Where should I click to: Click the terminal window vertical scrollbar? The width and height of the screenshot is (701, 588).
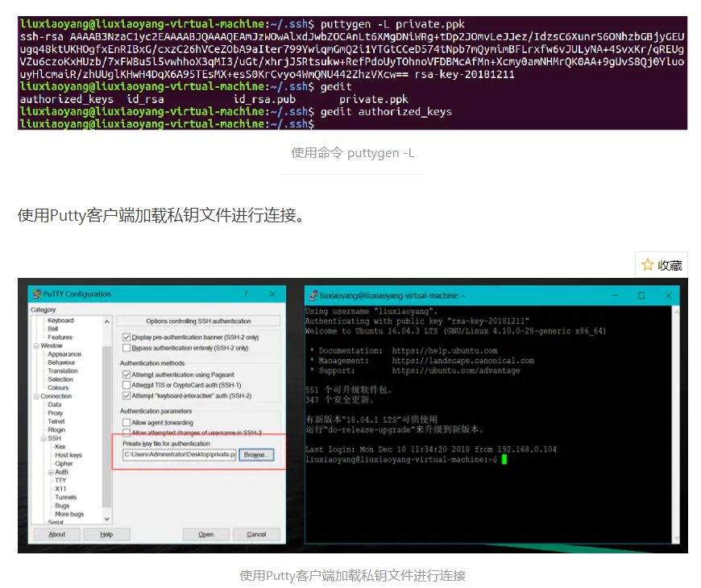pos(676,424)
